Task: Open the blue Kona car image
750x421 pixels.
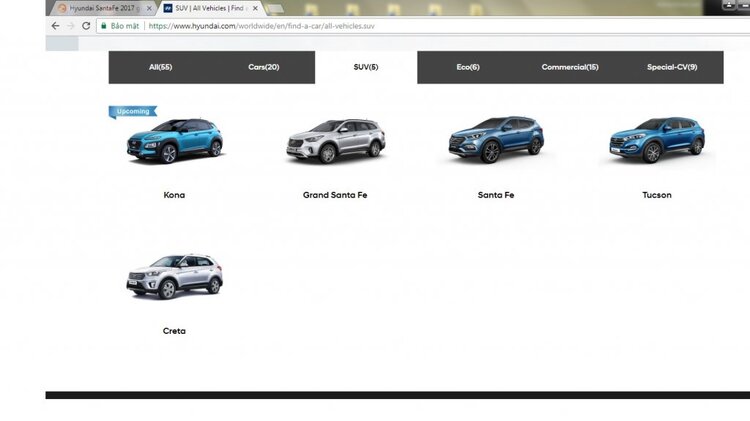Action: [175, 141]
